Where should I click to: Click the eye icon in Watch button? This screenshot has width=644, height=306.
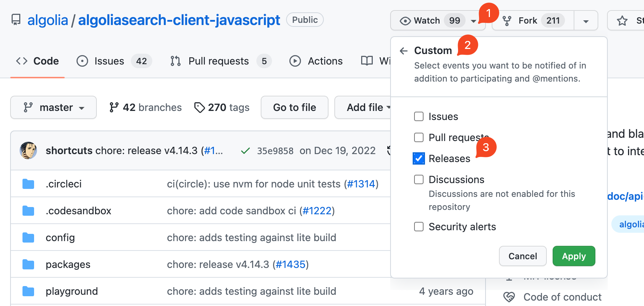point(405,21)
